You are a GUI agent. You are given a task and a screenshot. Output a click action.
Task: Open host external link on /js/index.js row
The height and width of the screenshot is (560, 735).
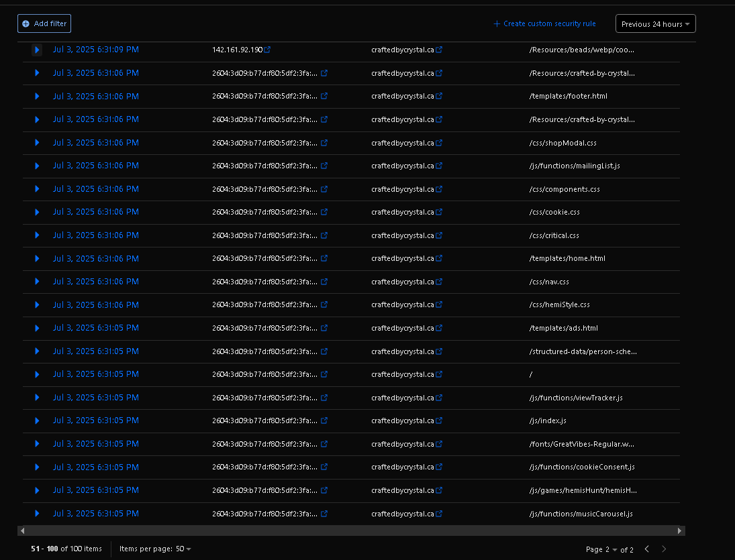click(x=439, y=421)
